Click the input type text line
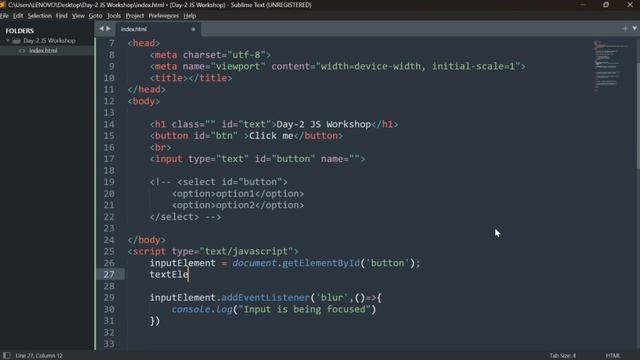Viewport: 640px width, 360px height. click(258, 159)
